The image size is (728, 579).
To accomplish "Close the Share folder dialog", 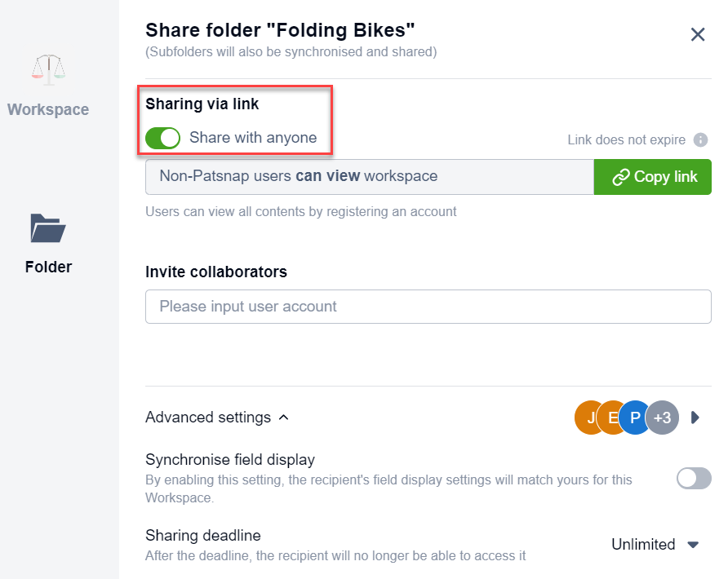I will tap(698, 34).
